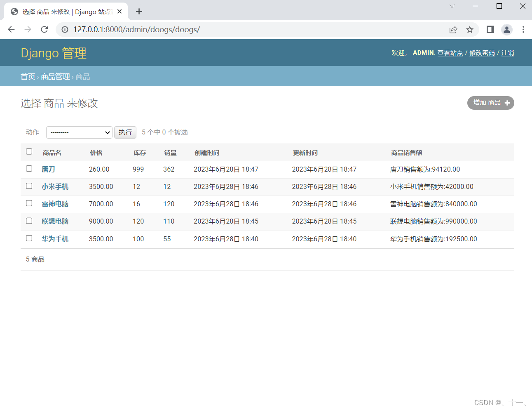The height and width of the screenshot is (410, 532).
Task: Click price cell 7000.00
Action: (x=101, y=204)
